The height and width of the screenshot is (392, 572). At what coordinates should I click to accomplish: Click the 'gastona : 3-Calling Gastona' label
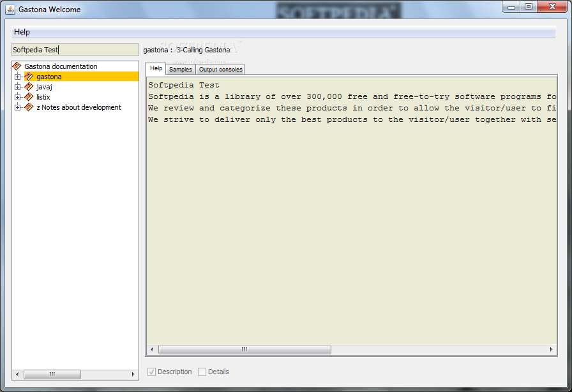click(x=186, y=50)
